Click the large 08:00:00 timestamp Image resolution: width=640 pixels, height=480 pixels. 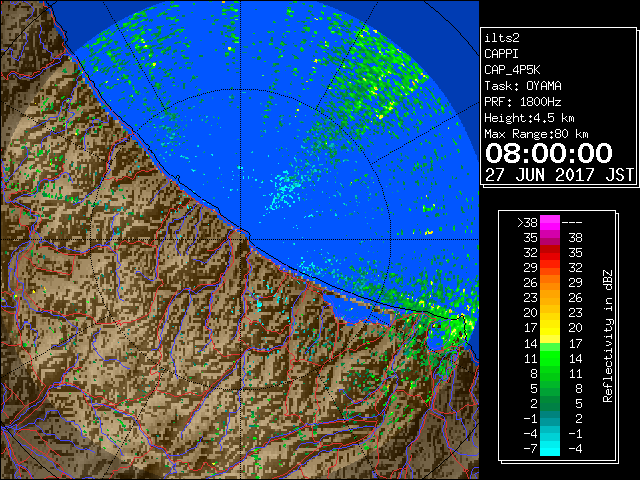tap(549, 153)
